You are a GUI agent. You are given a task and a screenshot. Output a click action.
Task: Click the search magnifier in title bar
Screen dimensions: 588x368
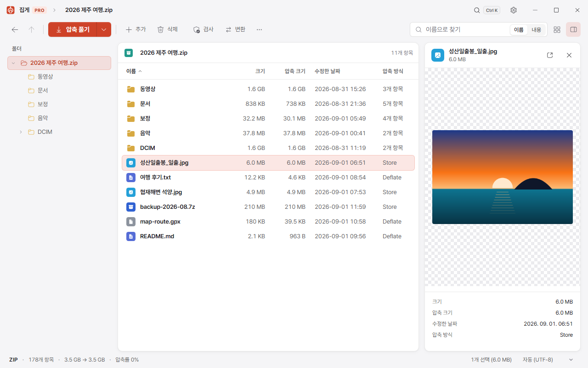(x=477, y=10)
